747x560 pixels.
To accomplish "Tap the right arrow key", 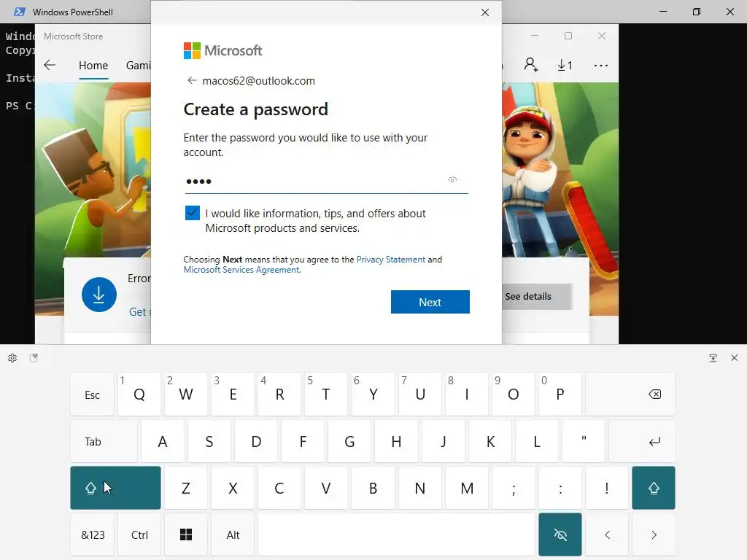I will coord(654,534).
